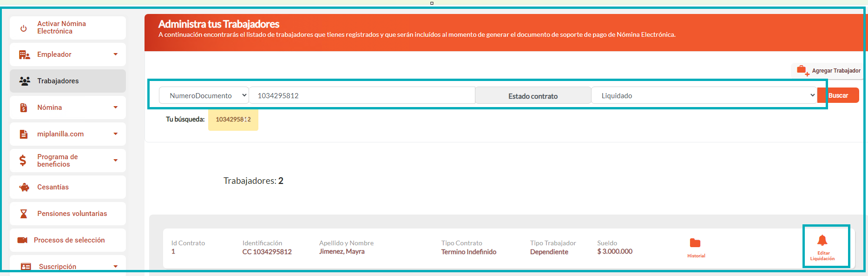
Task: Select Pensiones voluntarias in the sidebar
Action: (x=72, y=214)
